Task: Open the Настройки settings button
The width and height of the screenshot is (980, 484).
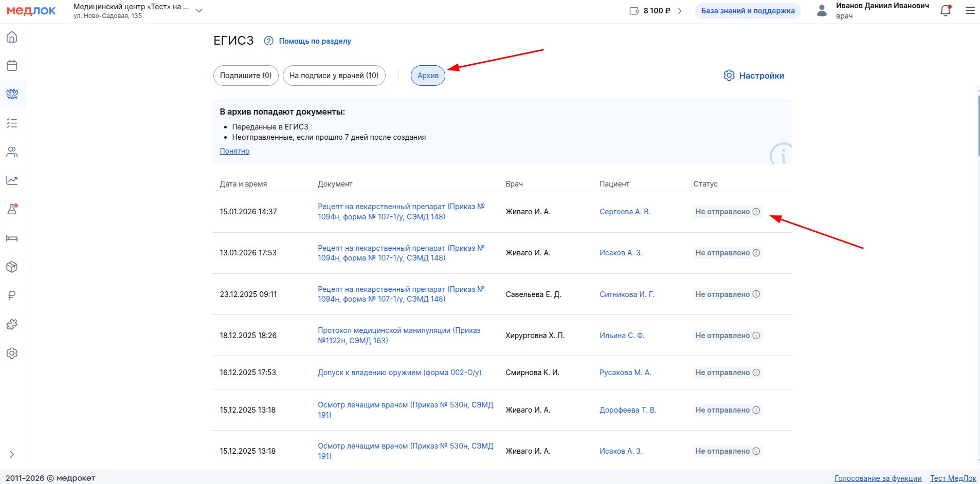Action: pyautogui.click(x=754, y=76)
